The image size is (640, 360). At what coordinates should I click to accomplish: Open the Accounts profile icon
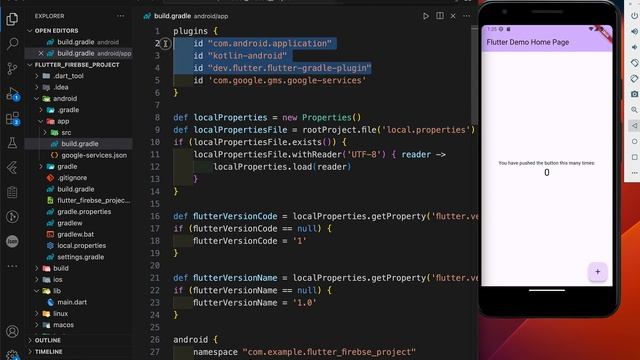click(x=12, y=331)
